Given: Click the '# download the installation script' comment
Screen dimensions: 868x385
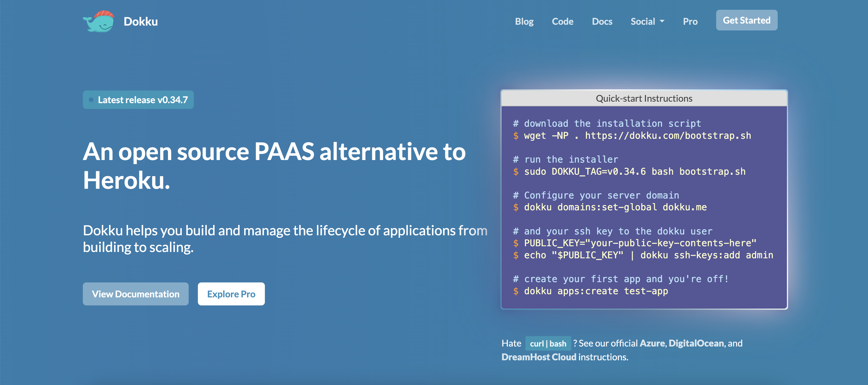Looking at the screenshot, I should click(x=607, y=124).
